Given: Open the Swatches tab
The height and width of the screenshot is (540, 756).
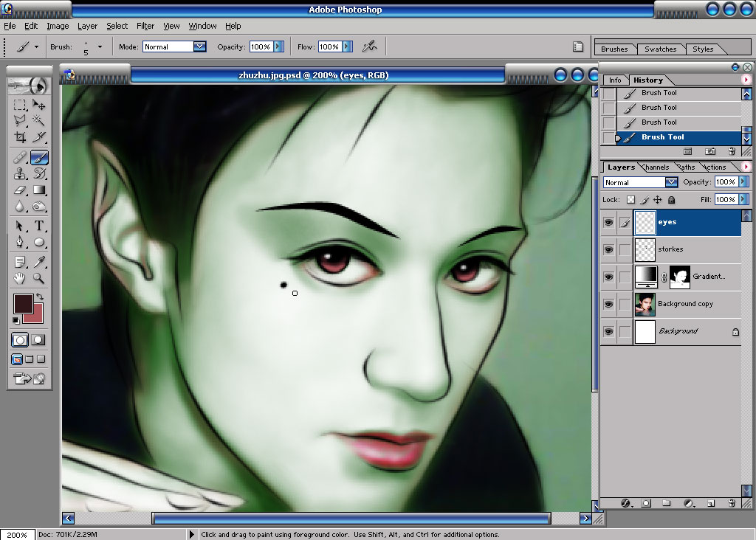Looking at the screenshot, I should 660,49.
